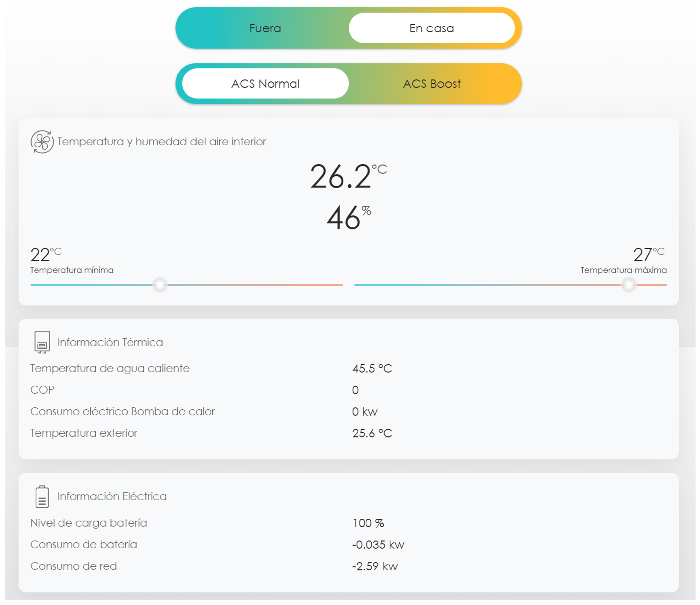Click the Temperatura máxima slider handle

point(629,285)
